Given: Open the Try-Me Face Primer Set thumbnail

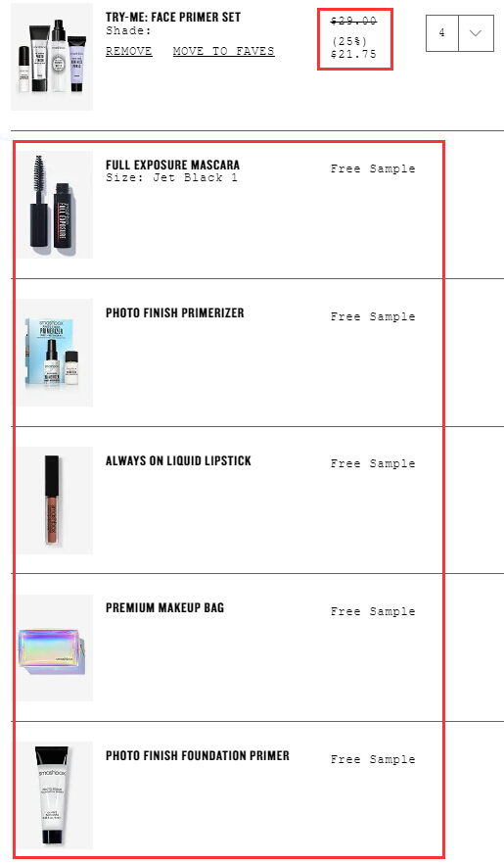Looking at the screenshot, I should 52,57.
